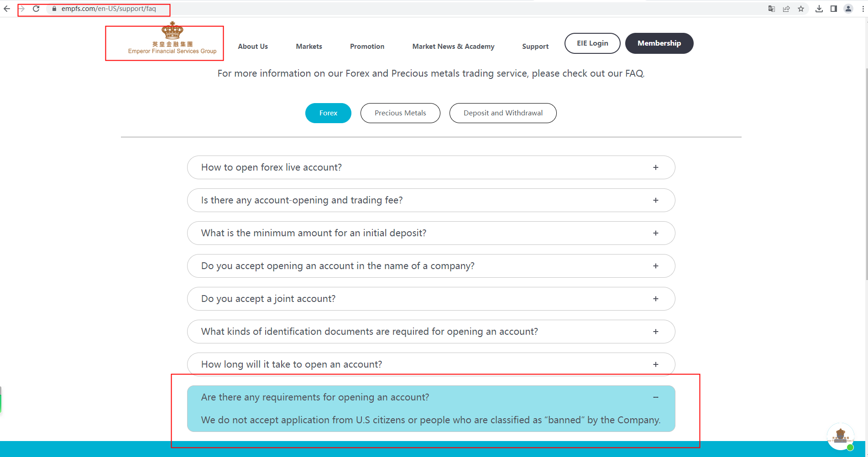Click the page vertical scrollbar
Screen dimensions: 868x457
[x=866, y=173]
